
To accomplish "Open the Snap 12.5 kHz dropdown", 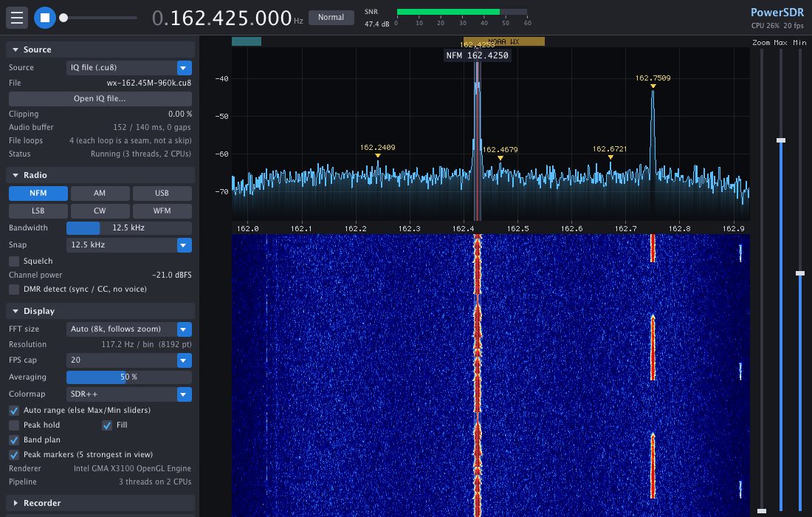I will click(x=129, y=244).
